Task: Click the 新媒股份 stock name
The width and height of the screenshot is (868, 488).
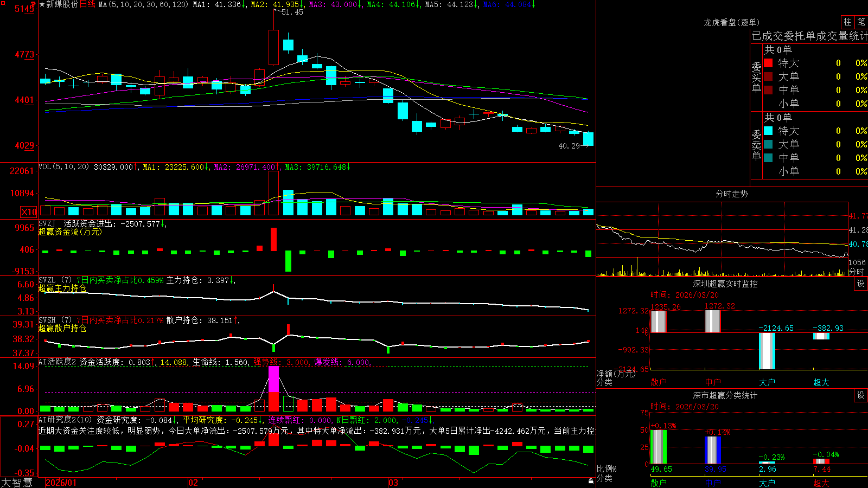Action: (62, 4)
